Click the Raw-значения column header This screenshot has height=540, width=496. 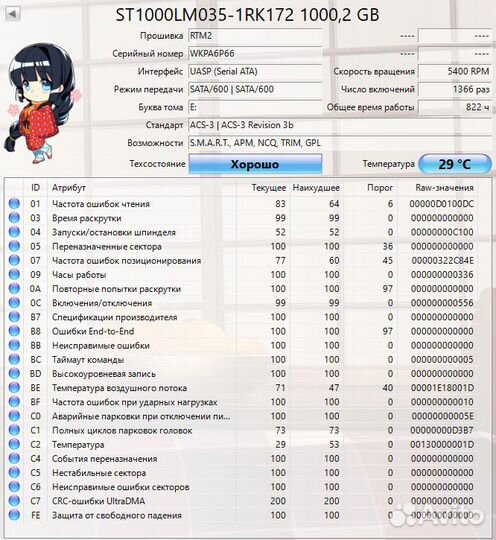(x=444, y=188)
